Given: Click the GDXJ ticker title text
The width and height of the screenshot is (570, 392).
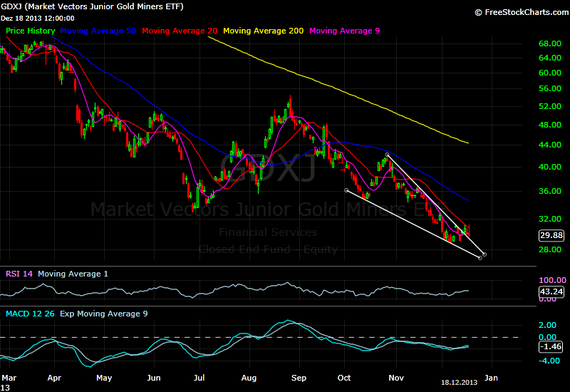Looking at the screenshot, I should (92, 6).
